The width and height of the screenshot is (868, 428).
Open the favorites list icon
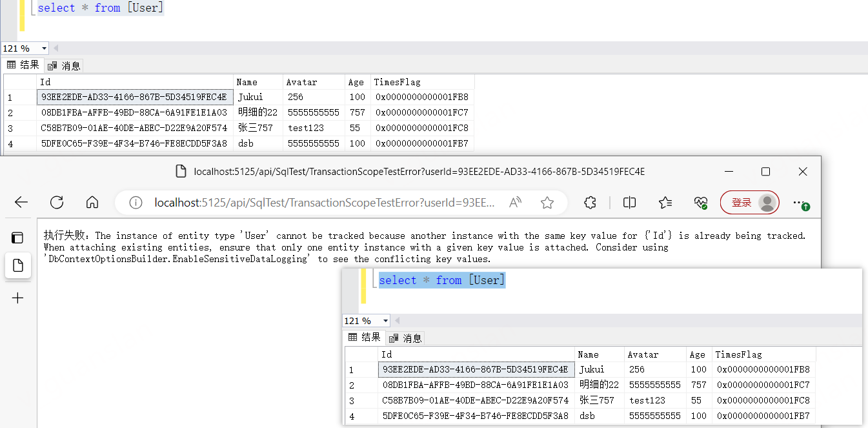(665, 203)
